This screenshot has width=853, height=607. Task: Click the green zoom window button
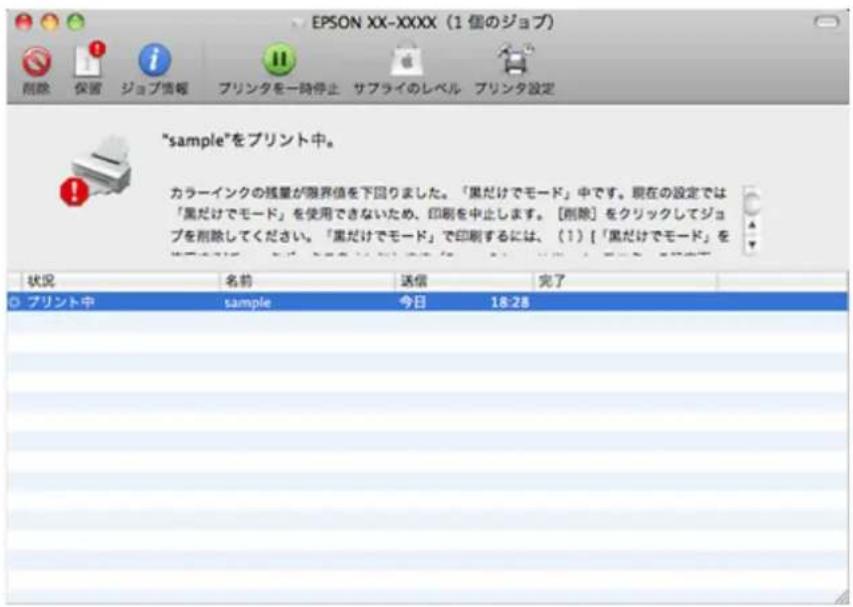76,22
